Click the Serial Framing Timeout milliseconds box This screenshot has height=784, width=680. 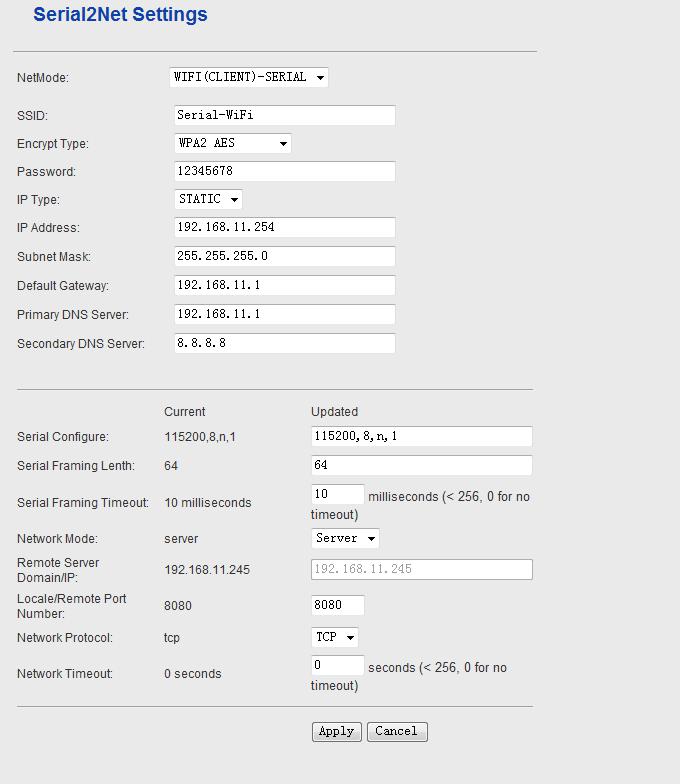coord(337,495)
